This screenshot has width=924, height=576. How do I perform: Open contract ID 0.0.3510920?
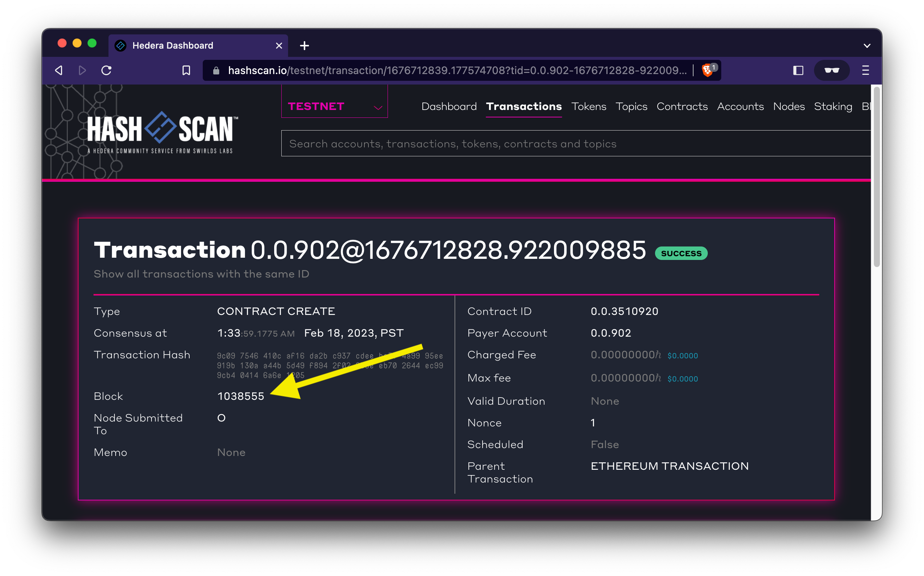624,311
